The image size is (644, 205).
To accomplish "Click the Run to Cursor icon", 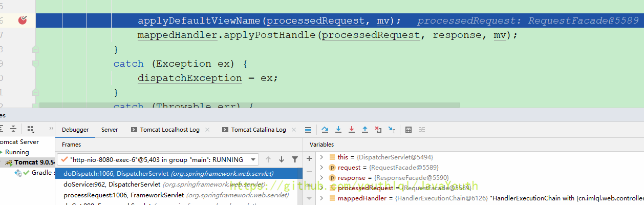I will tap(392, 130).
